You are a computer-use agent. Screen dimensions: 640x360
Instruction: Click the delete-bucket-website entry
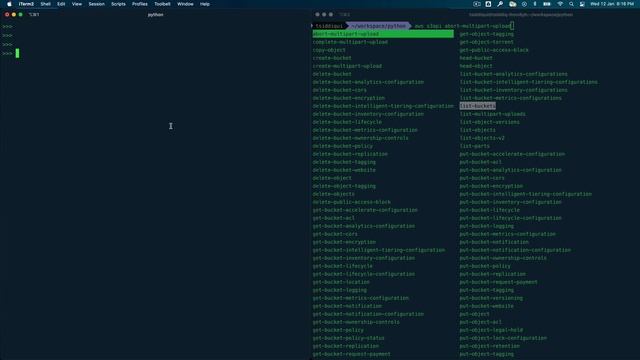(344, 170)
